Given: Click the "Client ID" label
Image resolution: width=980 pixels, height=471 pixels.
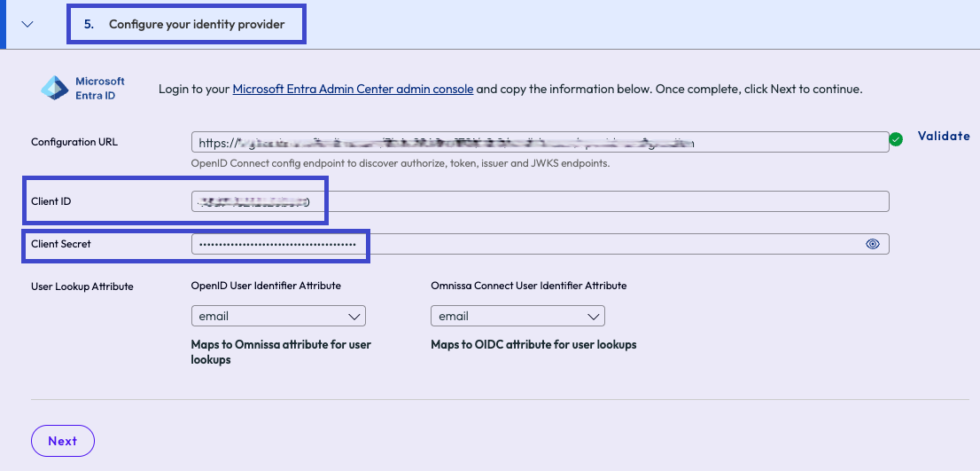Looking at the screenshot, I should tap(51, 201).
